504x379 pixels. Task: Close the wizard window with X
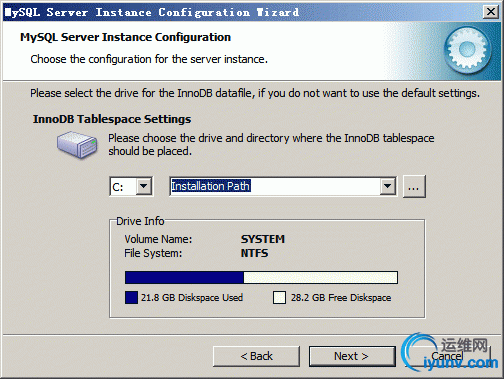coord(491,12)
